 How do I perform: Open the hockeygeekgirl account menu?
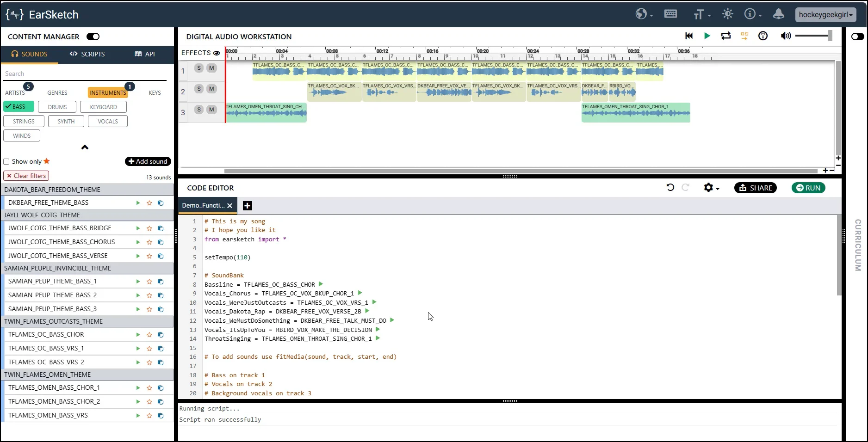pyautogui.click(x=825, y=14)
